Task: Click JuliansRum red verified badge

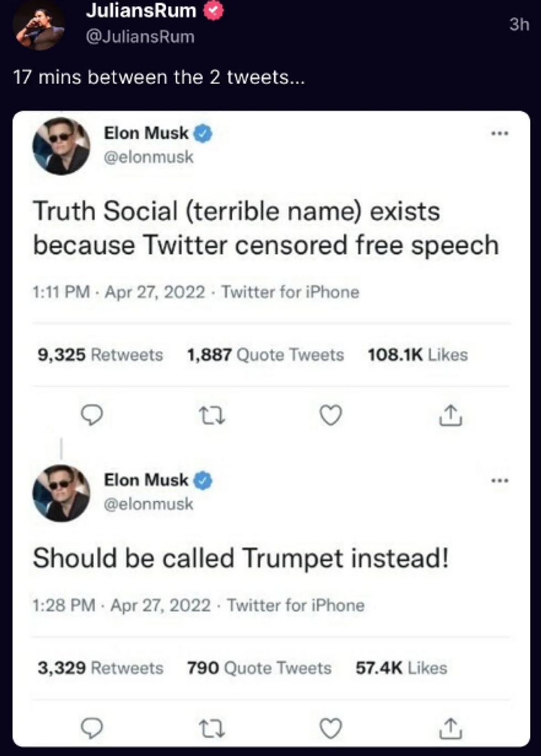Action: click(214, 11)
